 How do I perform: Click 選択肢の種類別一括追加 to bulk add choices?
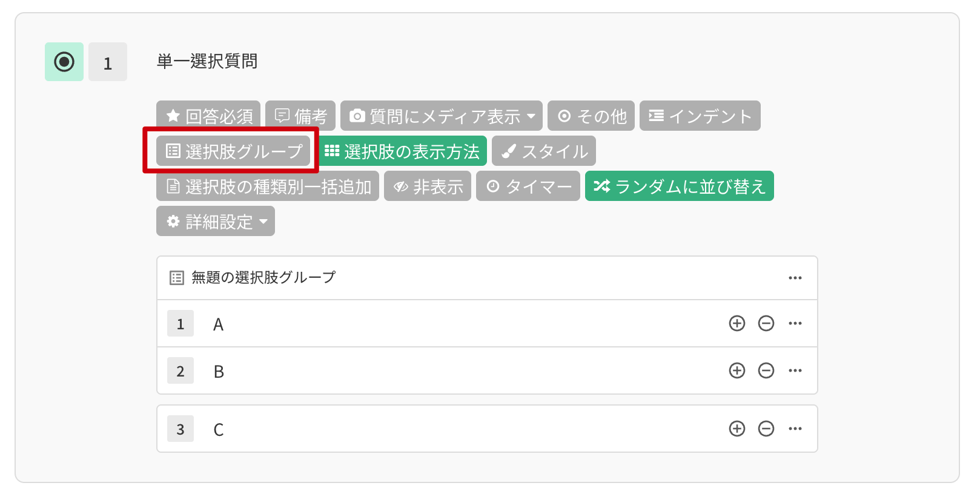pos(269,186)
